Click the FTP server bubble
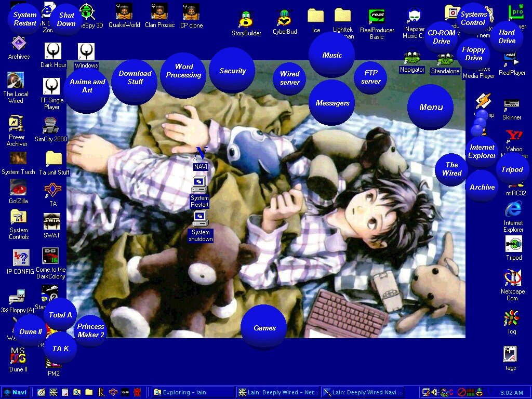Image resolution: width=532 pixels, height=399 pixels. point(370,78)
